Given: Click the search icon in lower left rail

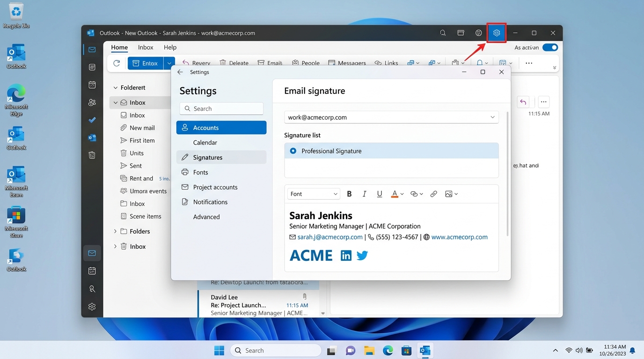Looking at the screenshot, I should [x=92, y=289].
